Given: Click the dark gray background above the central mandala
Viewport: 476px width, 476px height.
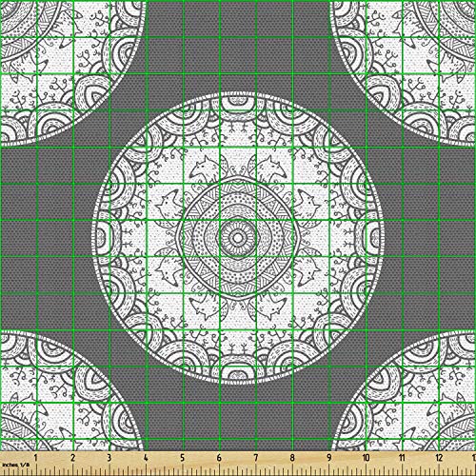Looking at the screenshot, I should click(x=237, y=48).
